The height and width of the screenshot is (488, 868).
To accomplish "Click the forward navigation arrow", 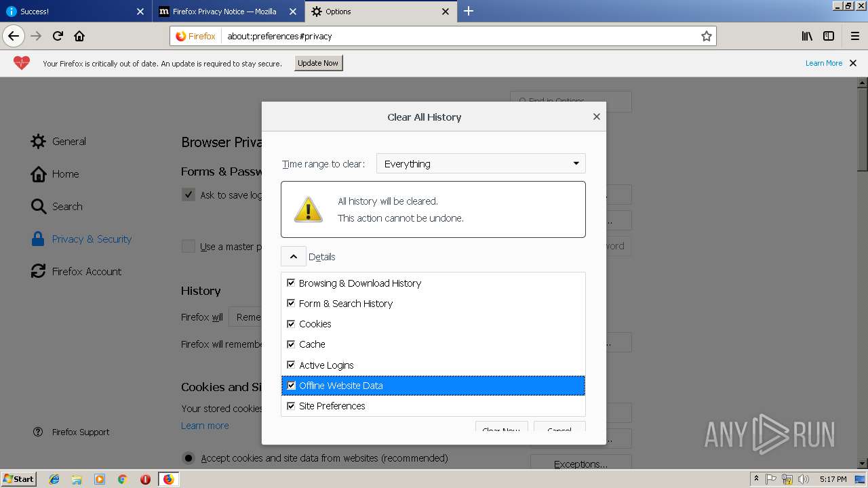I will (36, 36).
